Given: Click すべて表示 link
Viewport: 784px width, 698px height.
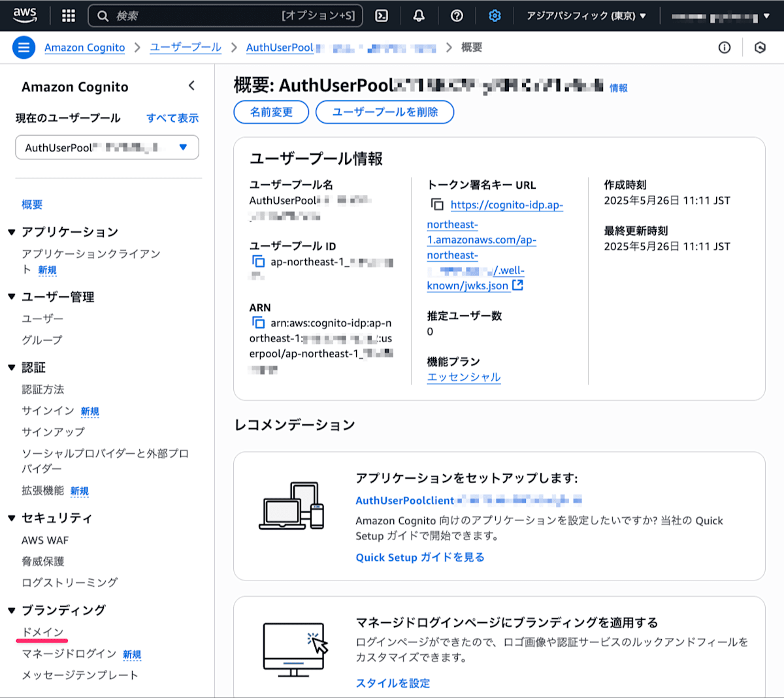Looking at the screenshot, I should 172,118.
